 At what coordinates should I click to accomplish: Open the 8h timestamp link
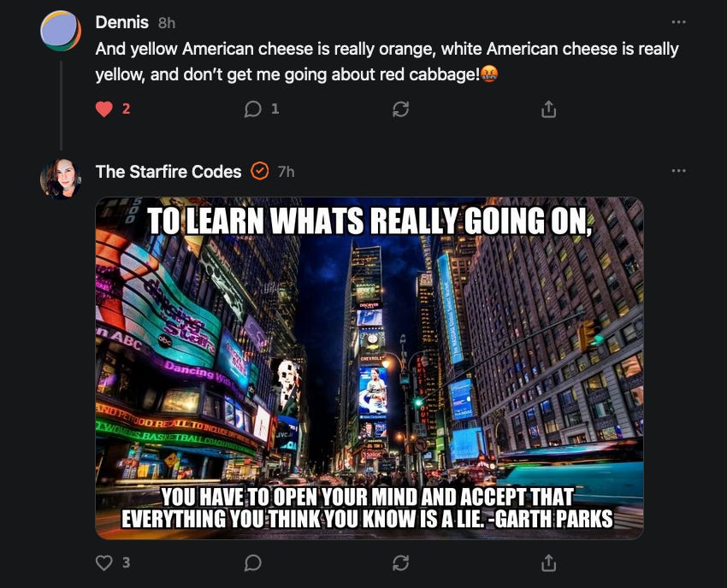pyautogui.click(x=167, y=23)
